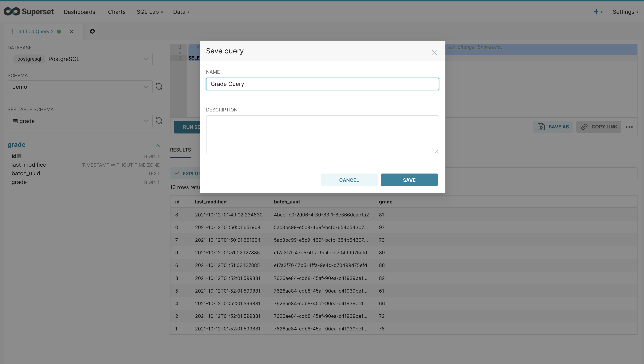Open the plus create-new dropdown in header
644x364 pixels.
pyautogui.click(x=598, y=12)
